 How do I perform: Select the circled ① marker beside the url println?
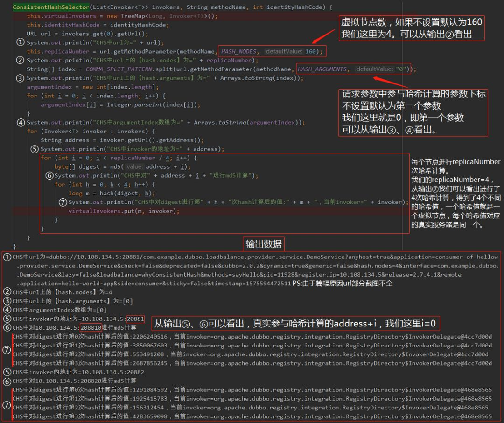[20, 42]
